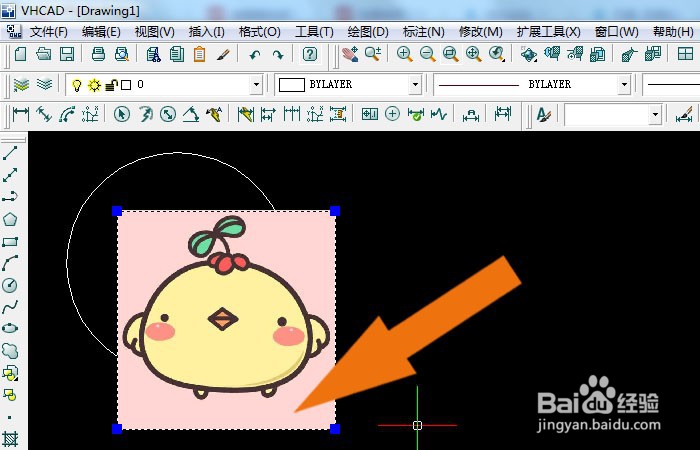
Task: Click the bottom-right blue grip of image
Action: click(335, 429)
